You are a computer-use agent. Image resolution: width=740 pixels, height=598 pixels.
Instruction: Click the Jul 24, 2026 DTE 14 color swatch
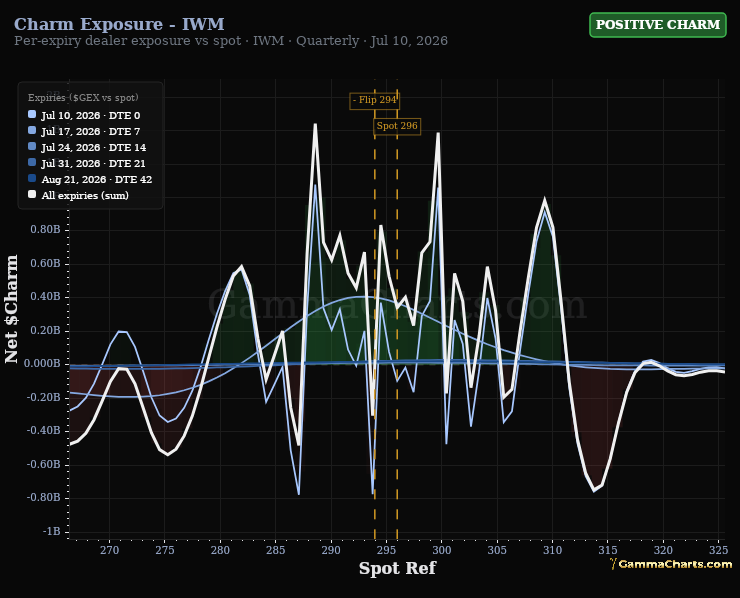point(32,146)
